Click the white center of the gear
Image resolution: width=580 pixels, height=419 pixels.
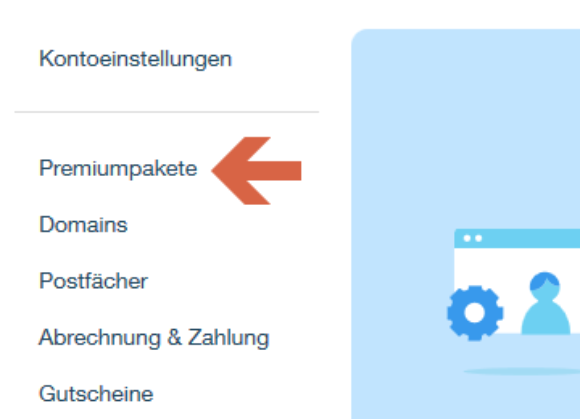tap(475, 313)
